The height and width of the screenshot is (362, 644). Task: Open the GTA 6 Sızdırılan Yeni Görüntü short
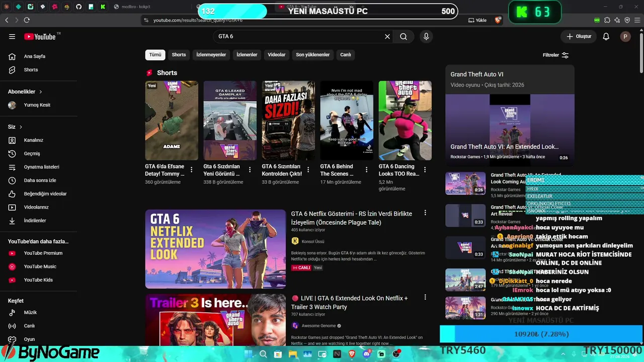230,121
